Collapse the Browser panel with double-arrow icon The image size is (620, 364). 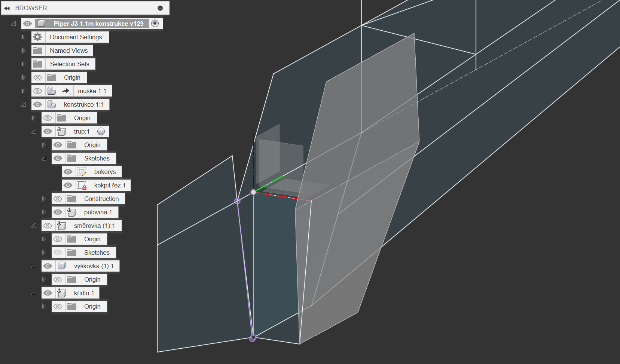point(7,8)
